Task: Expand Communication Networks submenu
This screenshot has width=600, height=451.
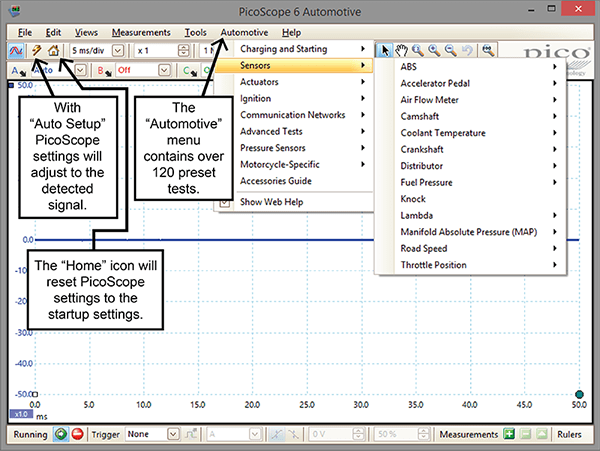Action: point(293,115)
